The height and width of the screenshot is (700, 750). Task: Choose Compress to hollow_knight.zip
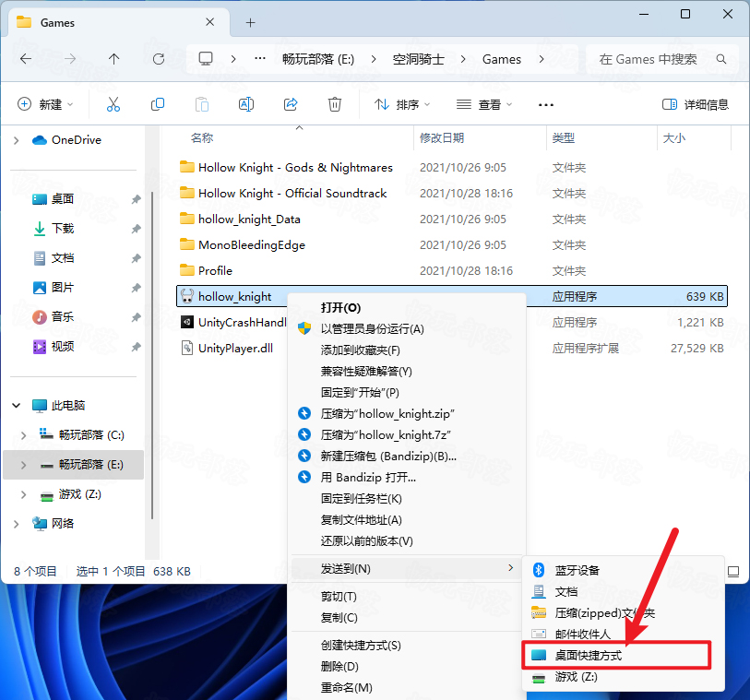pos(408,413)
